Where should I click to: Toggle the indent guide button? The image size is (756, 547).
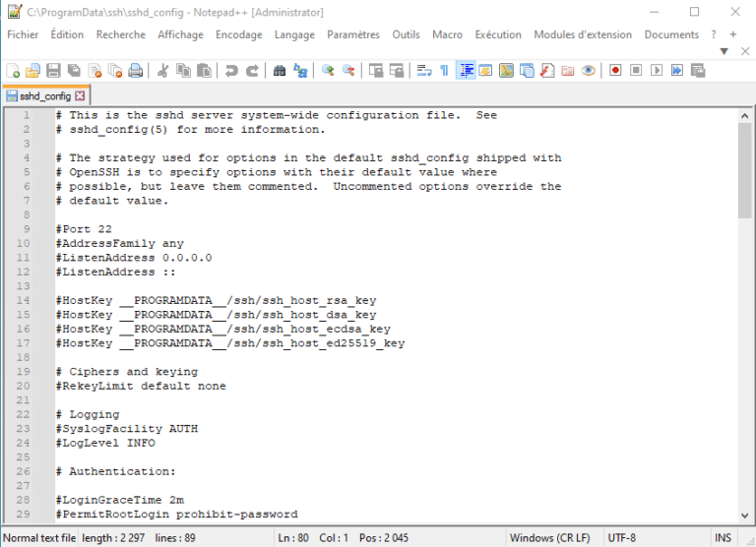(x=466, y=71)
